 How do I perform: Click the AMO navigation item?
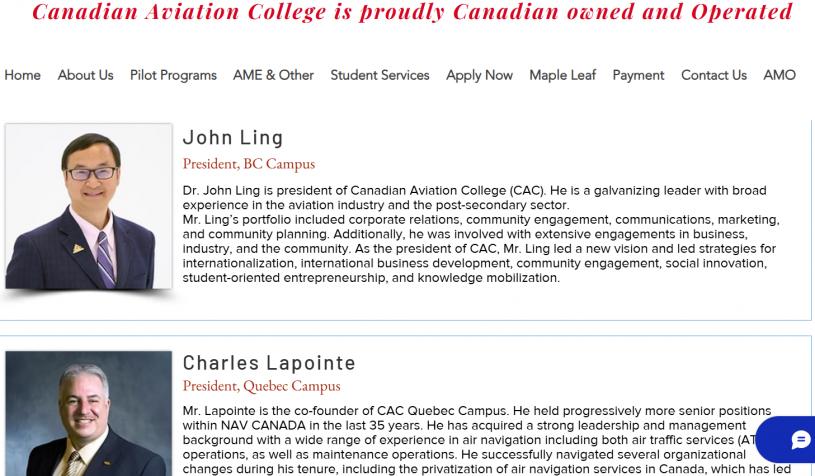tap(779, 75)
